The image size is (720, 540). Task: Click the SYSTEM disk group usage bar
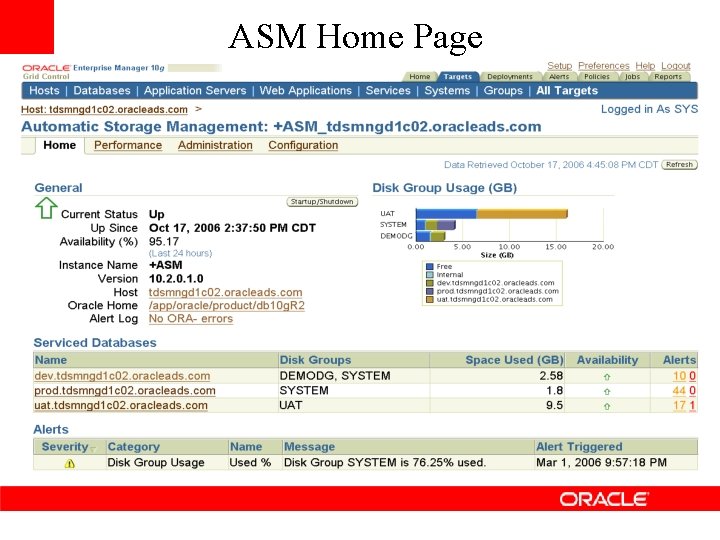coord(435,225)
